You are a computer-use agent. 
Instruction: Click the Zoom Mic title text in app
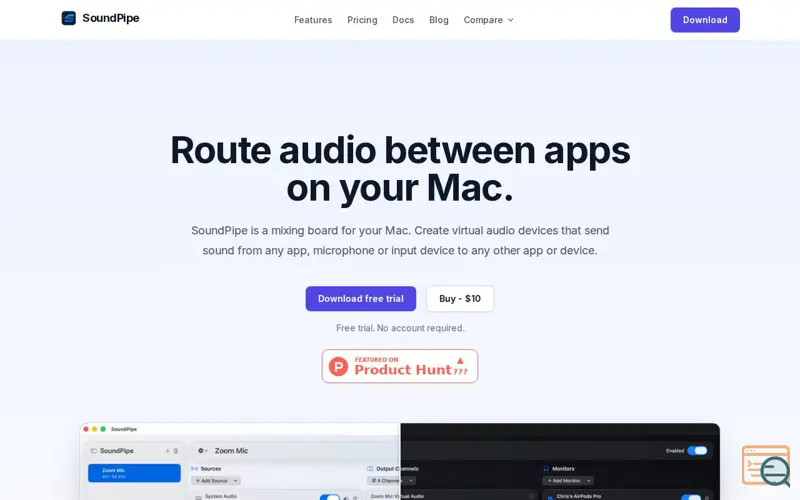click(x=231, y=451)
